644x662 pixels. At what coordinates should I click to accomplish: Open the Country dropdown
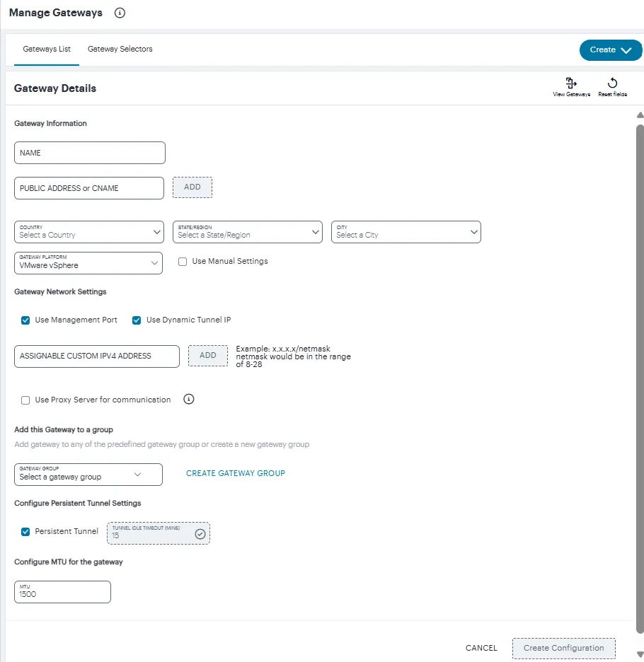[x=89, y=232]
